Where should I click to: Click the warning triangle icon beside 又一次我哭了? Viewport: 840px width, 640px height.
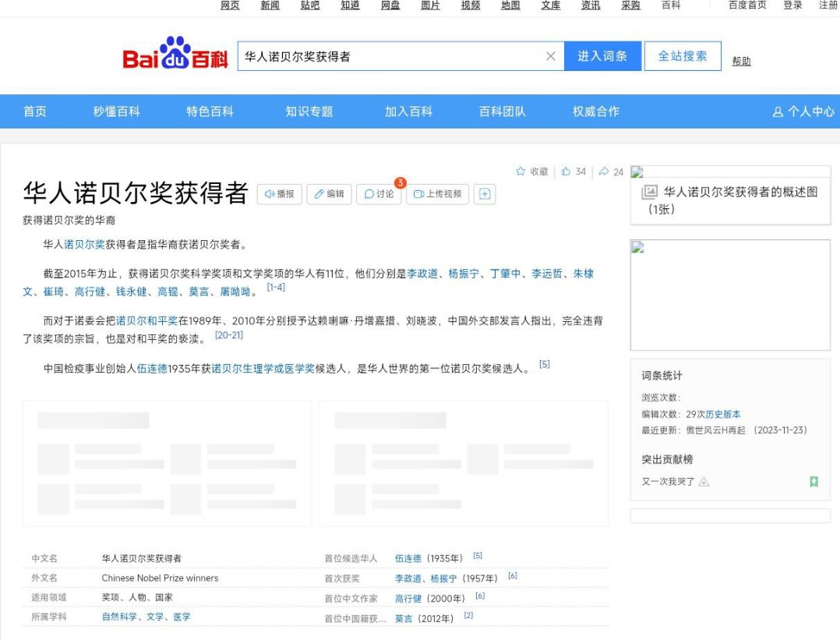coord(704,481)
